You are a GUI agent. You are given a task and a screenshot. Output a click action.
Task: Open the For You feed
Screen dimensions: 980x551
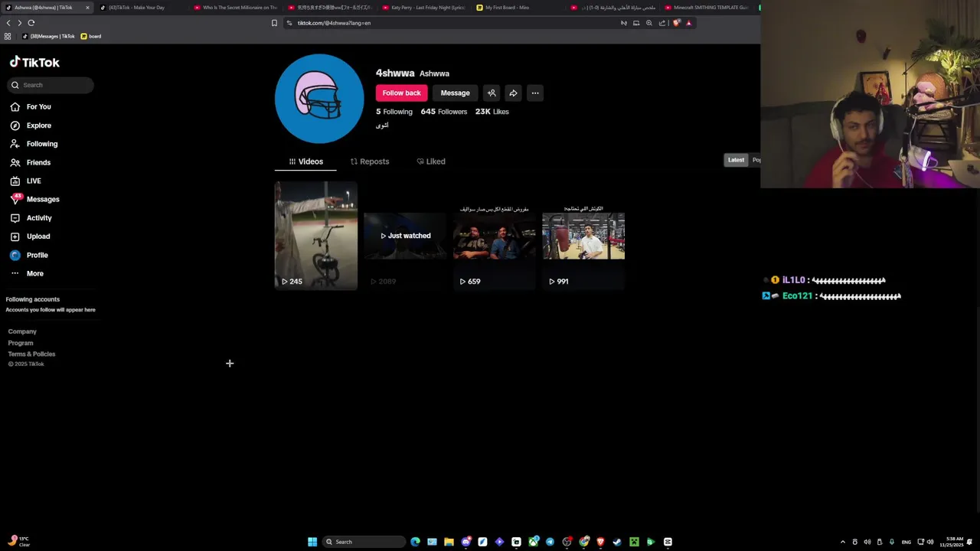click(x=31, y=107)
